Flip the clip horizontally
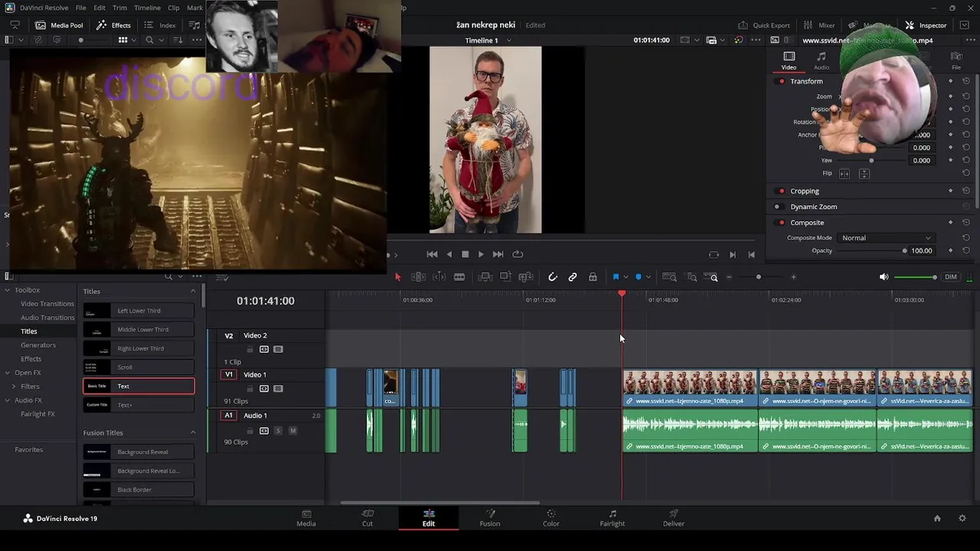Screen dimensions: 980x551 844,174
